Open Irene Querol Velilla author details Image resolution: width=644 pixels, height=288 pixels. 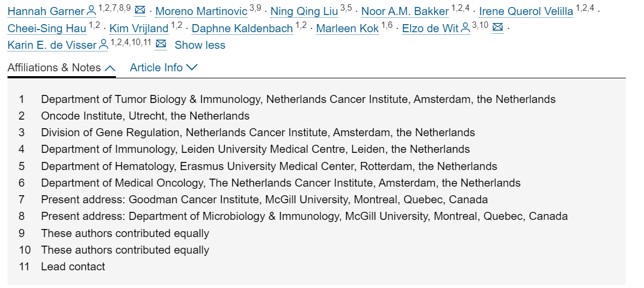pyautogui.click(x=525, y=11)
